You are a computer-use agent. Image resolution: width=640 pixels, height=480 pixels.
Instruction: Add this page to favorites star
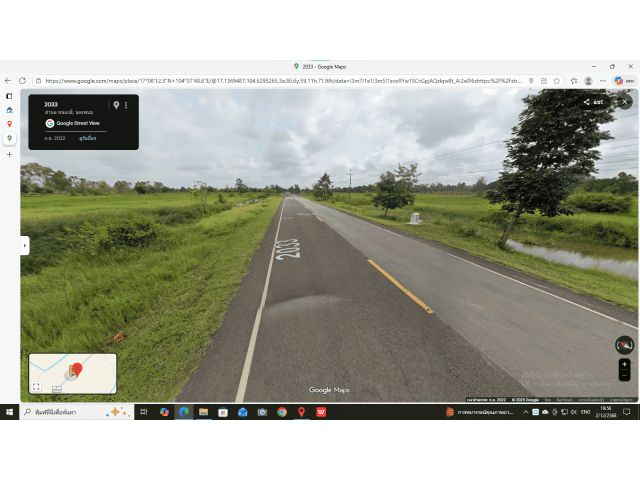click(x=559, y=81)
